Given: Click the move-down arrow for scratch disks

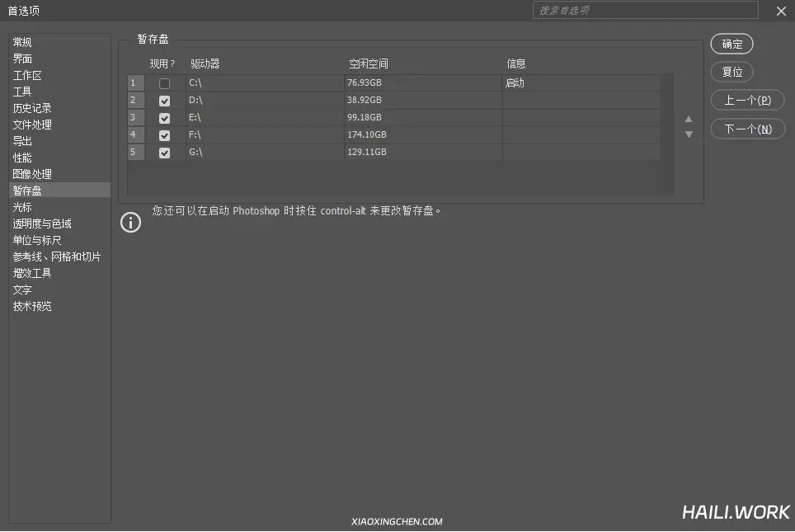Looking at the screenshot, I should click(x=689, y=134).
